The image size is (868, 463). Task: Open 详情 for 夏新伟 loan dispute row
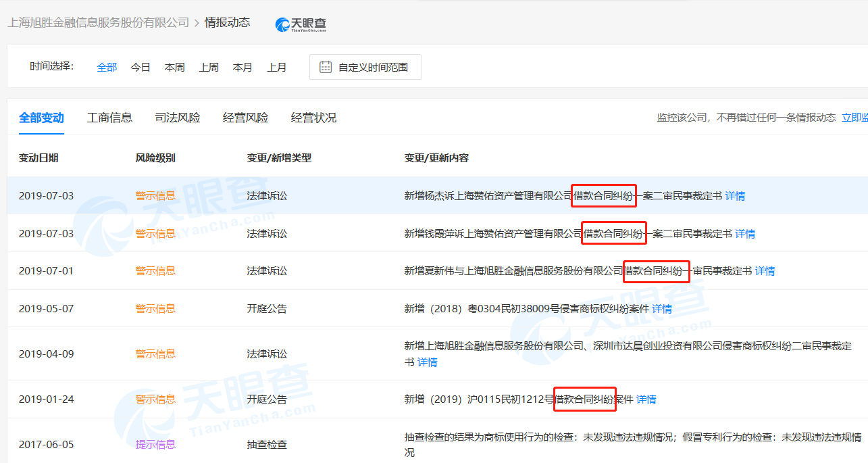click(x=765, y=271)
